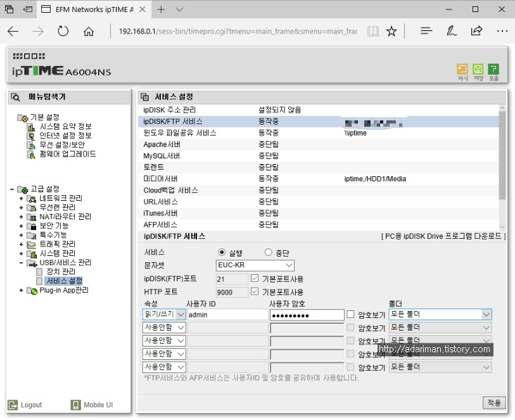Select the iTunes서버 service row
This screenshot has height=420, width=515.
point(318,213)
